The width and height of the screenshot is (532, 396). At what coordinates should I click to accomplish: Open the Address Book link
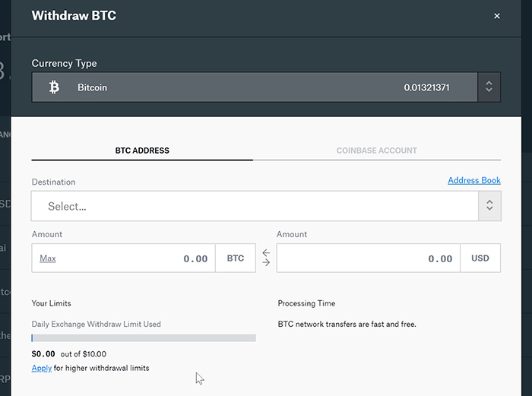pos(473,180)
